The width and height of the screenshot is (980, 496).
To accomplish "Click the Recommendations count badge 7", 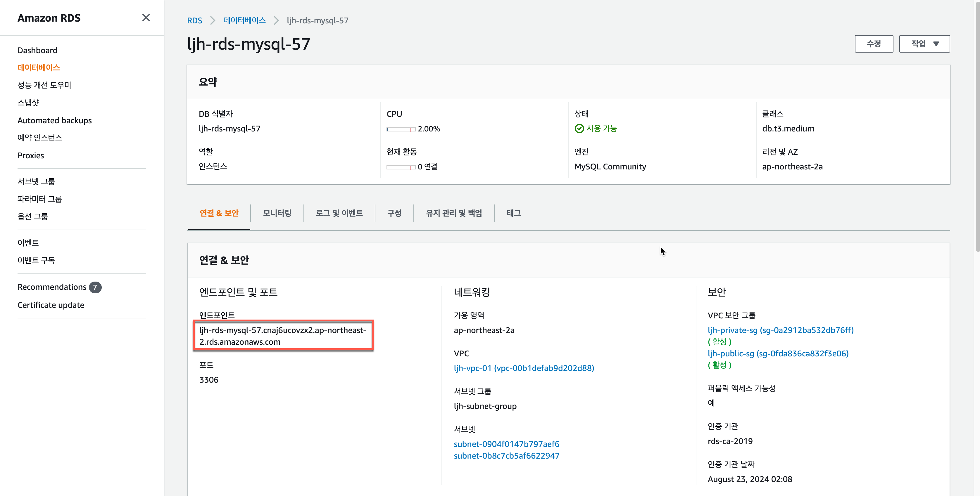I will tap(95, 287).
